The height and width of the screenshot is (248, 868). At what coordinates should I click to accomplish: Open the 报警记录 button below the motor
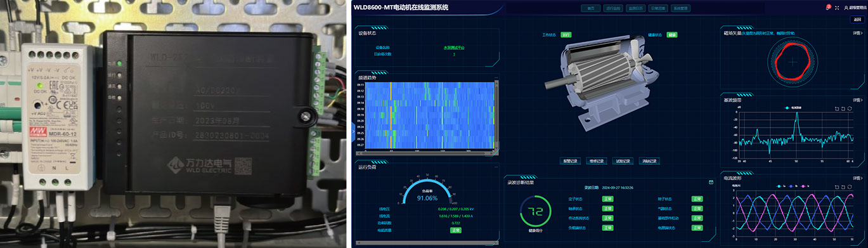pos(570,161)
